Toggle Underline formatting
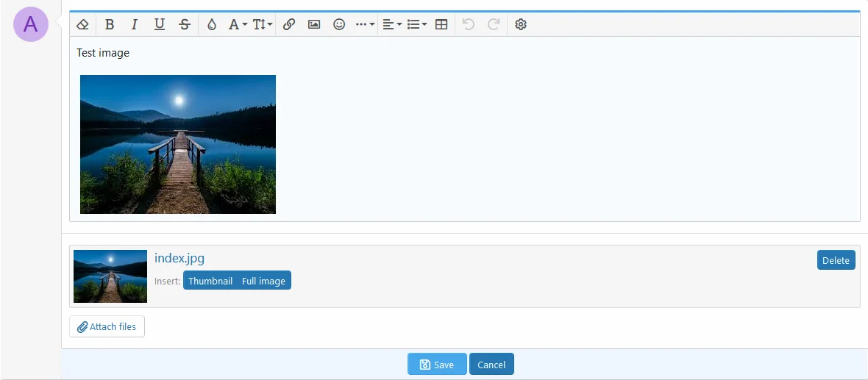 (159, 24)
